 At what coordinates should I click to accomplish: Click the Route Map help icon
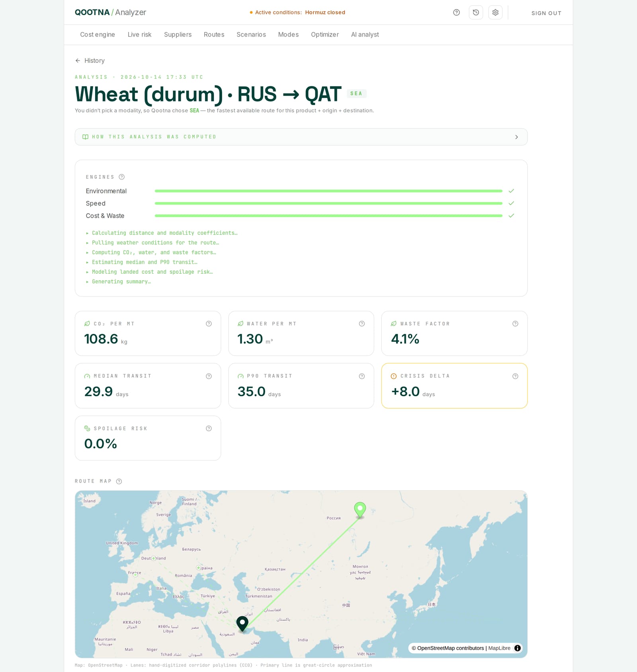tap(119, 481)
